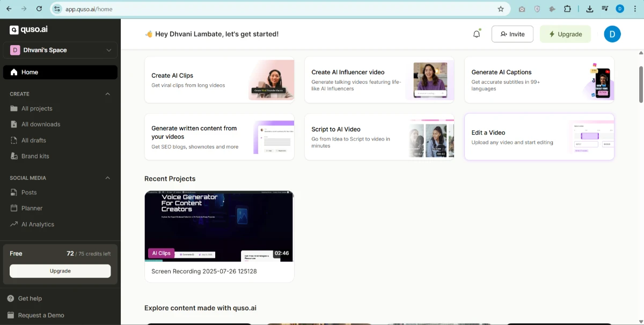Bookmark this page with the star icon
This screenshot has width=644, height=325.
501,9
